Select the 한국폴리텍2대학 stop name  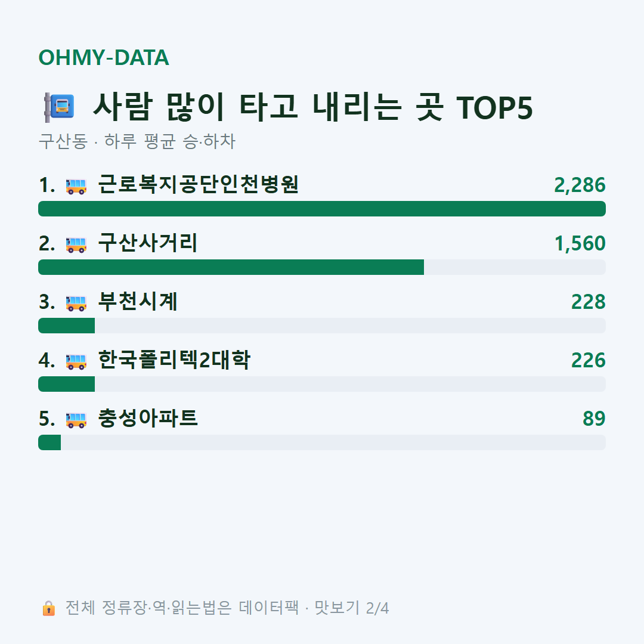(x=174, y=360)
